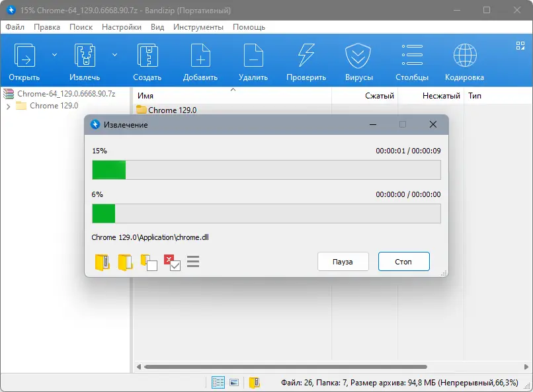Image resolution: width=533 pixels, height=392 pixels.
Task: Click the overall 15% extraction progress bar
Action: 266,170
